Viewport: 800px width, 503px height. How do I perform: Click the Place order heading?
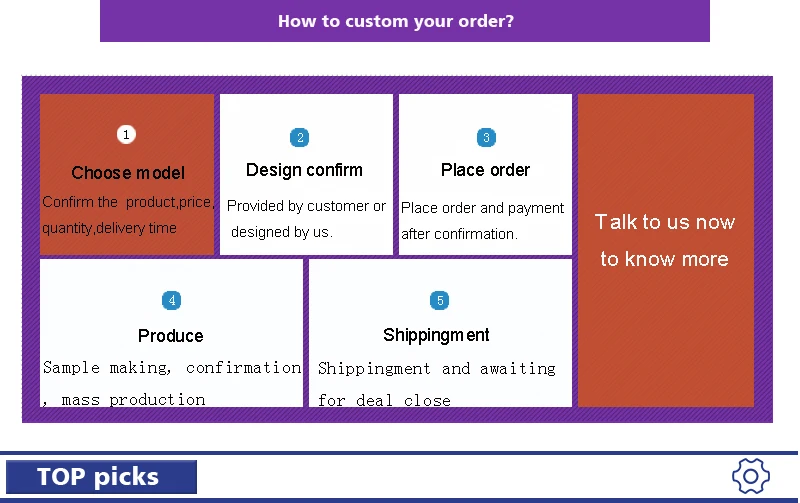485,170
